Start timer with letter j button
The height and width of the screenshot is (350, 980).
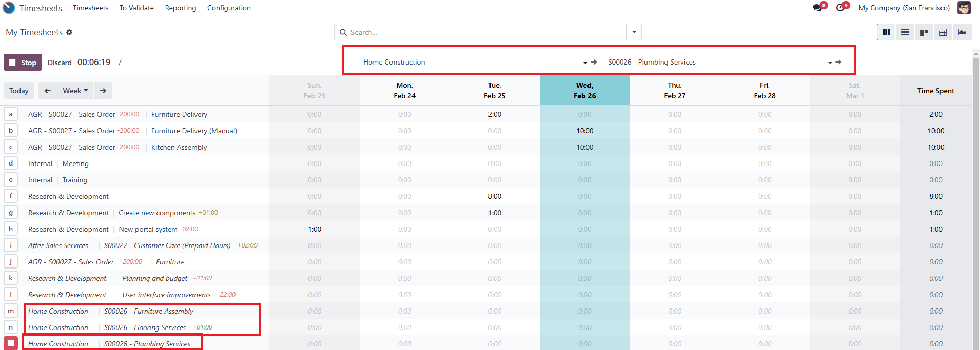(x=11, y=261)
